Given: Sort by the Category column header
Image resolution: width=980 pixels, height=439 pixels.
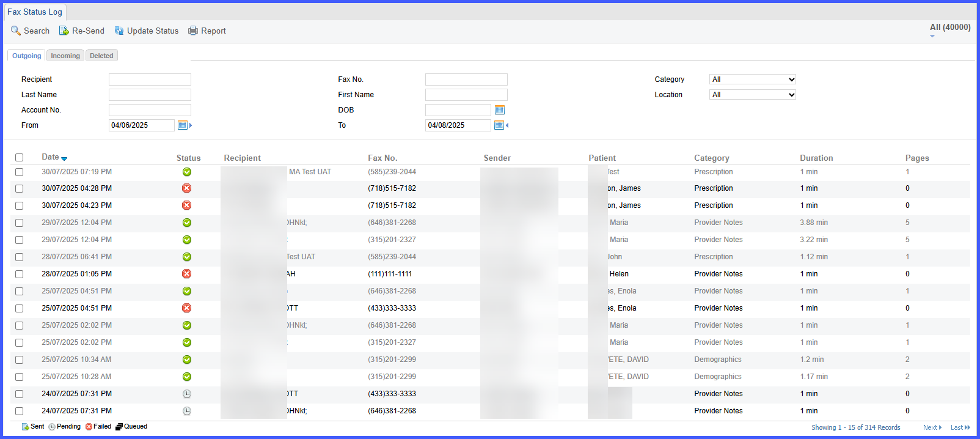Looking at the screenshot, I should pyautogui.click(x=712, y=158).
